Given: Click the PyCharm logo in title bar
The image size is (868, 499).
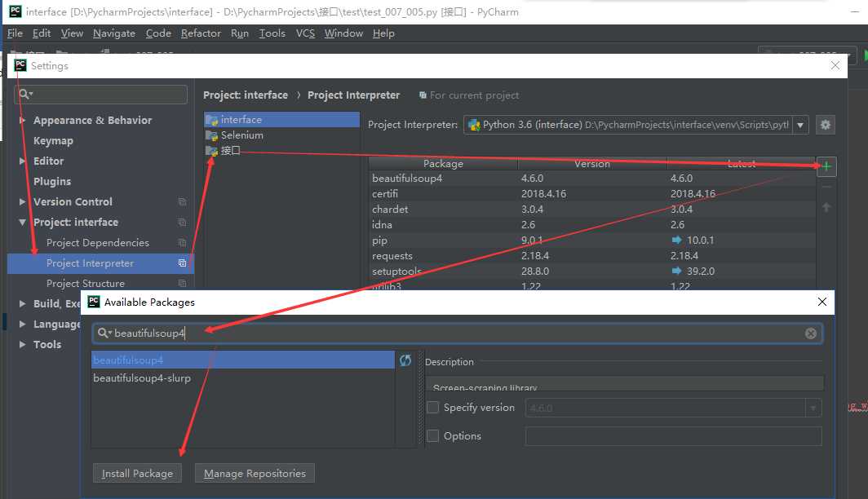Looking at the screenshot, I should 15,11.
